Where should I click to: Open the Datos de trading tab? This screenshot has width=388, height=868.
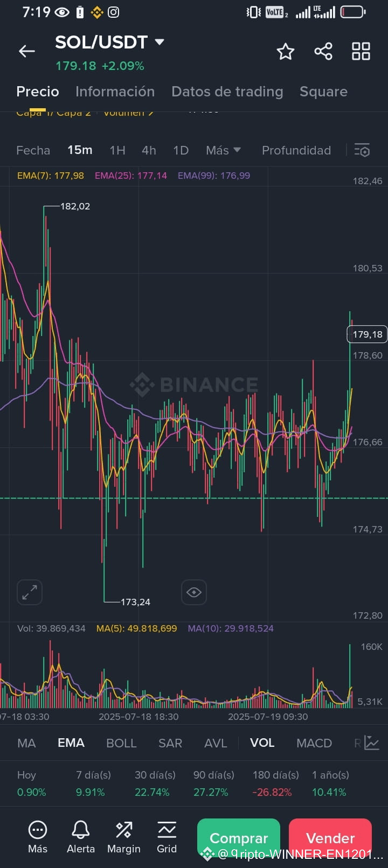(227, 92)
